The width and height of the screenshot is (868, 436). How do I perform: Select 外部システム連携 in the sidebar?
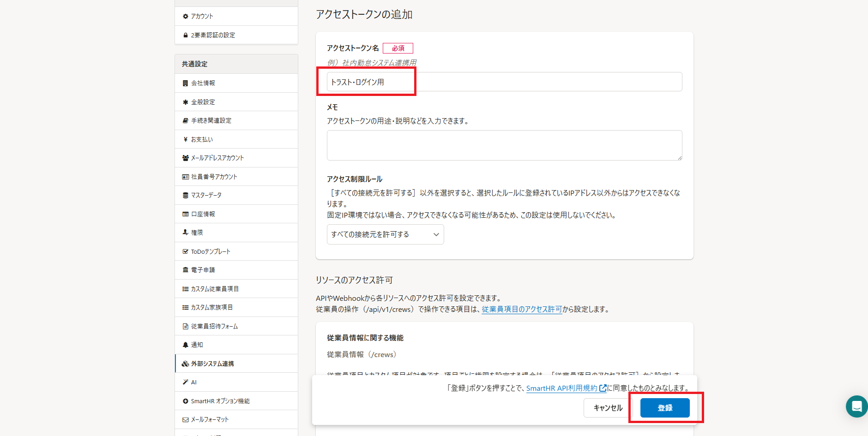236,364
